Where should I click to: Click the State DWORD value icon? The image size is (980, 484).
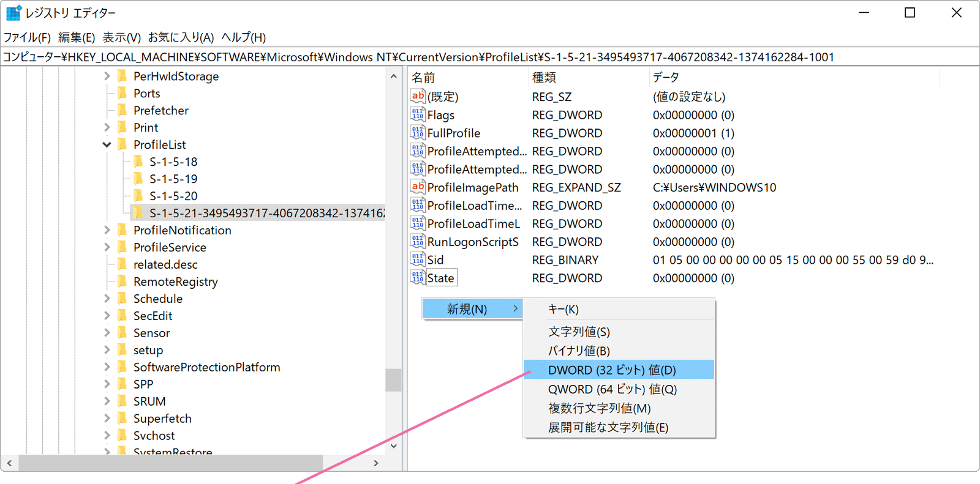[x=418, y=278]
